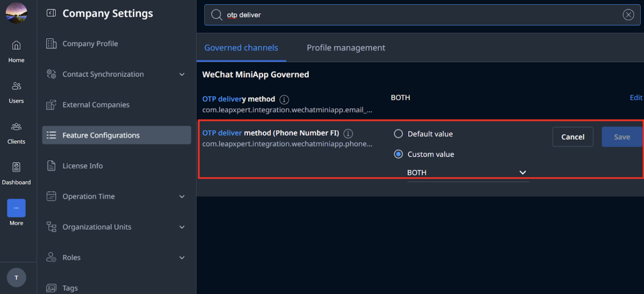Click the info icon next to OTP delivery method
This screenshot has height=294, width=644.
(284, 100)
